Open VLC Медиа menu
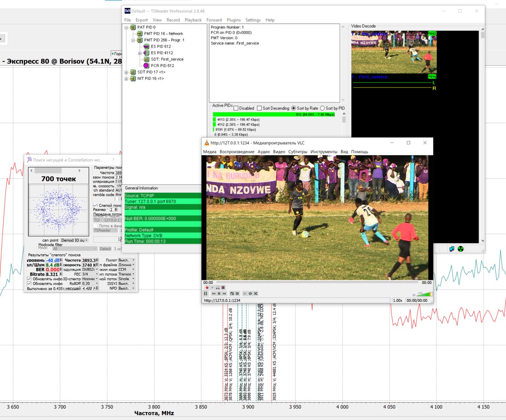Viewport: 506px width, 420px height. pyautogui.click(x=210, y=151)
